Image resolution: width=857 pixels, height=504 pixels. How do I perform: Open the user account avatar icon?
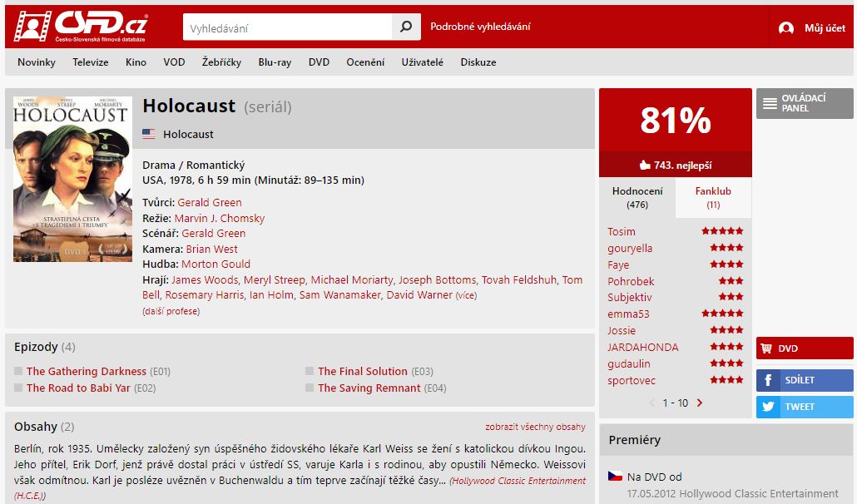786,27
